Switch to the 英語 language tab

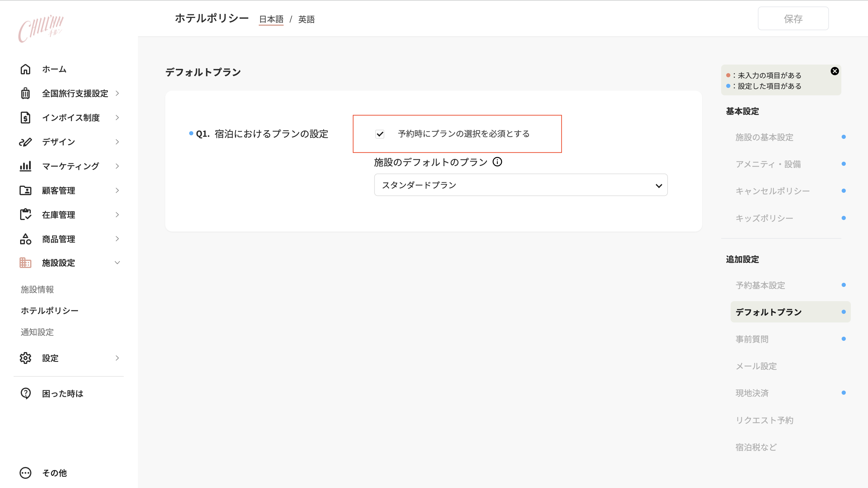[306, 19]
